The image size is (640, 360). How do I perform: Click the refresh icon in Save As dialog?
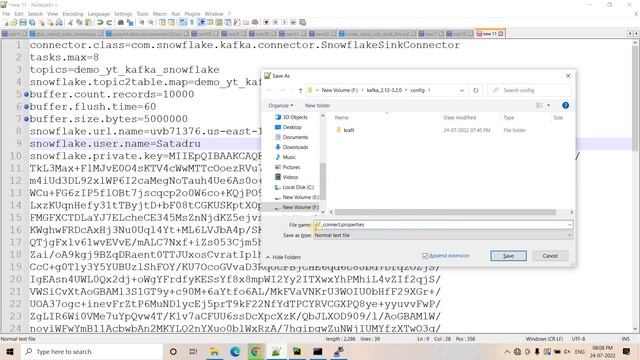pos(476,90)
